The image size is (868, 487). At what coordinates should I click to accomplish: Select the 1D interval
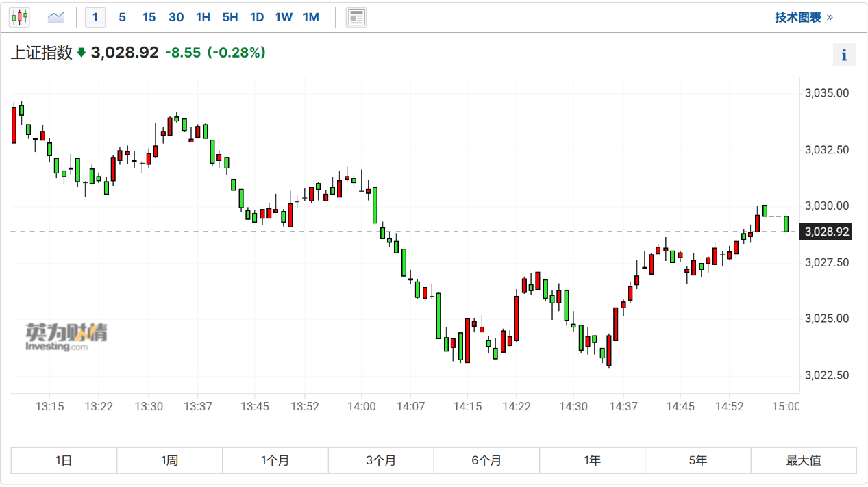click(x=257, y=17)
